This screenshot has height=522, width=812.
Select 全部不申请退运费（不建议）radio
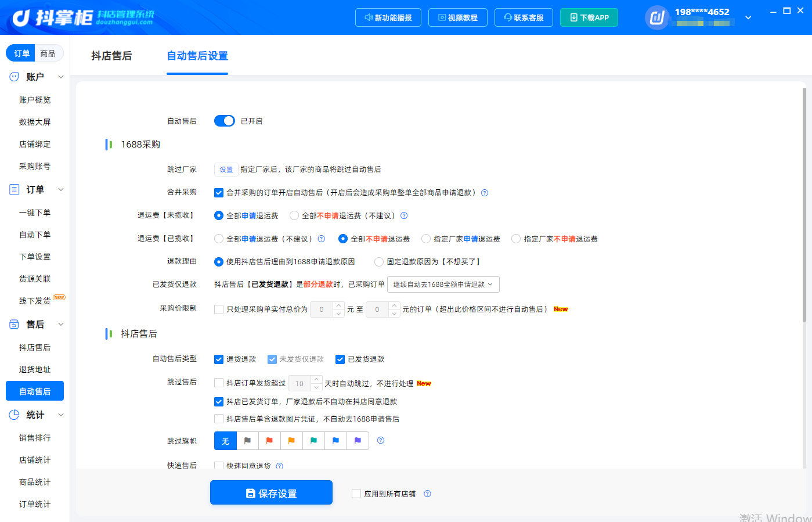pos(294,215)
